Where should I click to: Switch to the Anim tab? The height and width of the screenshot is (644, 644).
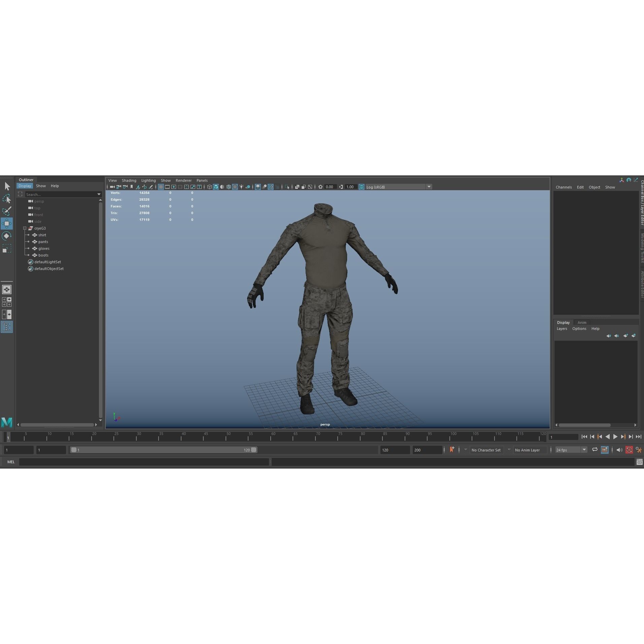point(582,322)
